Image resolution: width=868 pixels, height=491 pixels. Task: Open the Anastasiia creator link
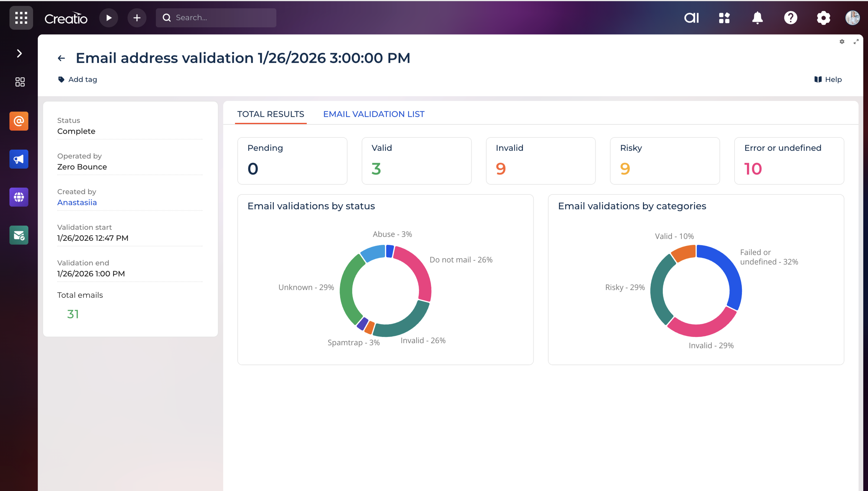pyautogui.click(x=77, y=202)
